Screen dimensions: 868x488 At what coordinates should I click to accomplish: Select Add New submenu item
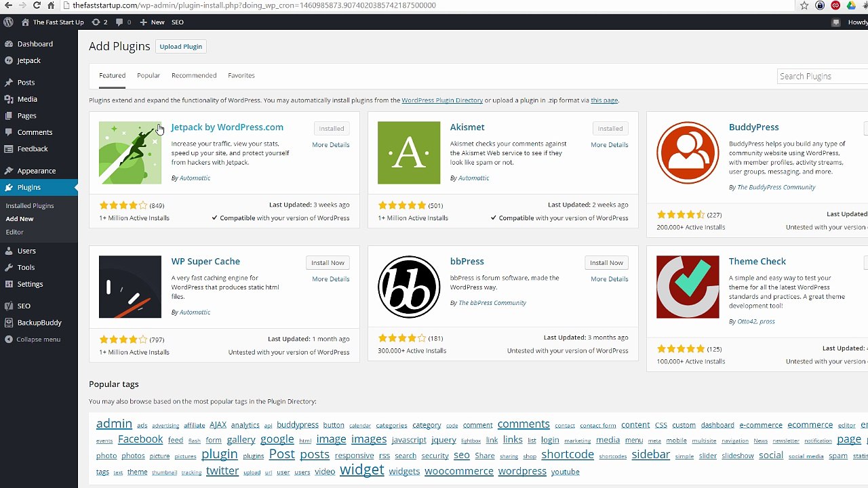[x=20, y=219]
